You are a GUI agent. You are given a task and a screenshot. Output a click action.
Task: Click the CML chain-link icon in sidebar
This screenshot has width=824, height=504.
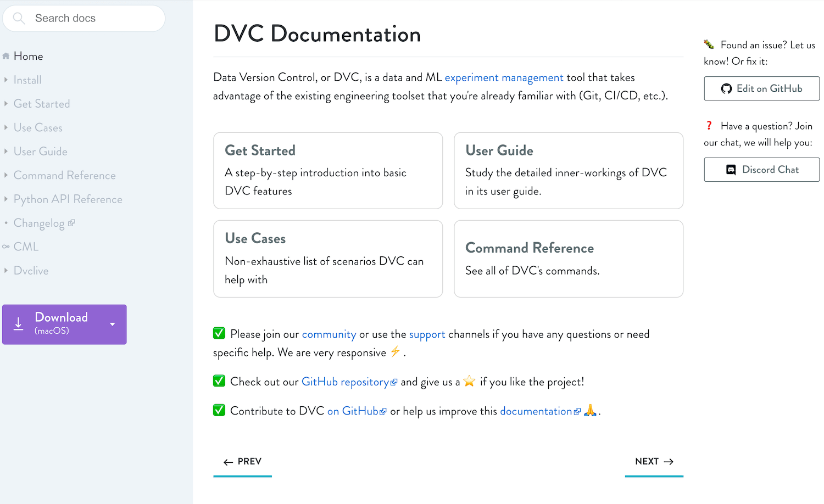(x=5, y=247)
